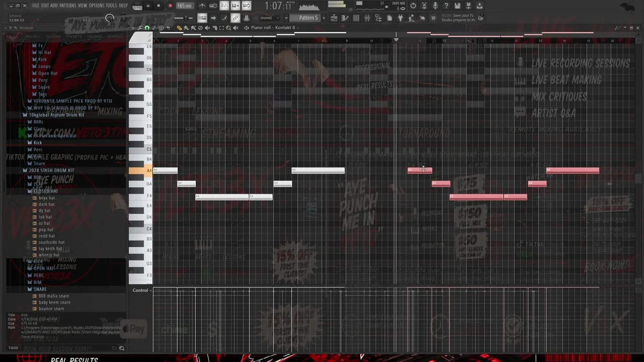644x362 pixels.
Task: Open the help question mark icon
Action: pyautogui.click(x=446, y=6)
